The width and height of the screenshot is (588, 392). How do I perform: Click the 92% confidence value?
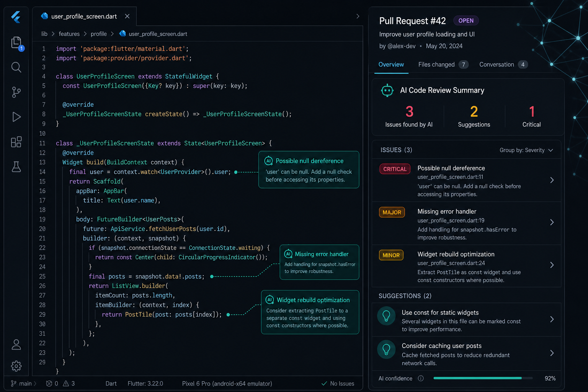tap(550, 378)
